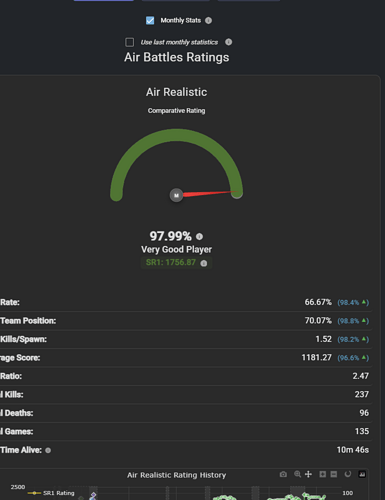The width and height of the screenshot is (385, 500).
Task: Click the 135 total games value
Action: click(x=362, y=431)
